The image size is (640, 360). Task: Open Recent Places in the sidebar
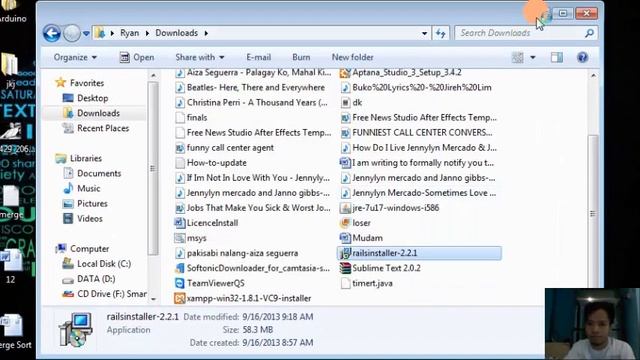[x=103, y=128]
